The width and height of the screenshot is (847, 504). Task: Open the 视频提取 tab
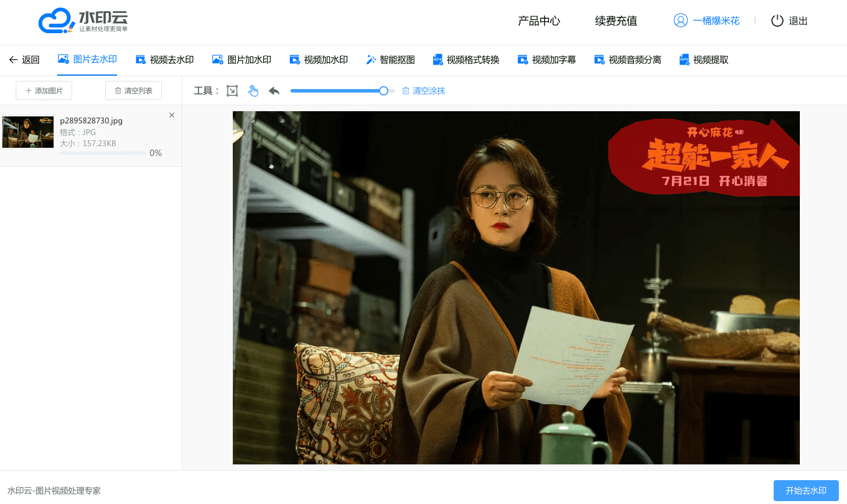pos(704,59)
